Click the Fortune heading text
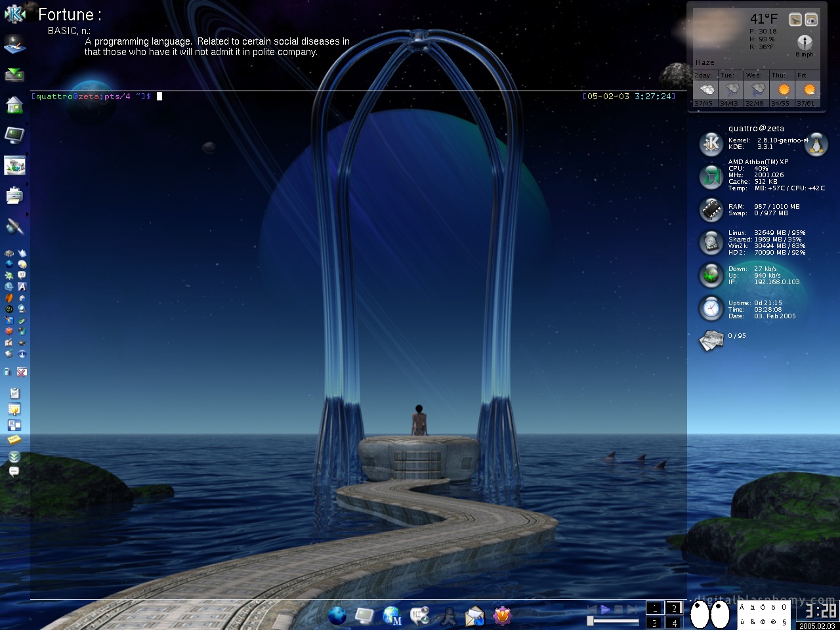Screen dimensions: 840x630 coord(70,14)
